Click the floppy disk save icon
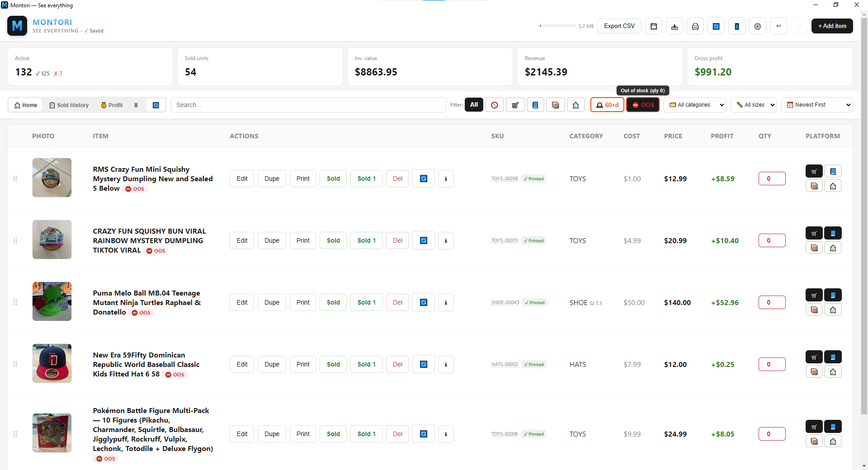Screen dimensions: 868x470 (654, 26)
